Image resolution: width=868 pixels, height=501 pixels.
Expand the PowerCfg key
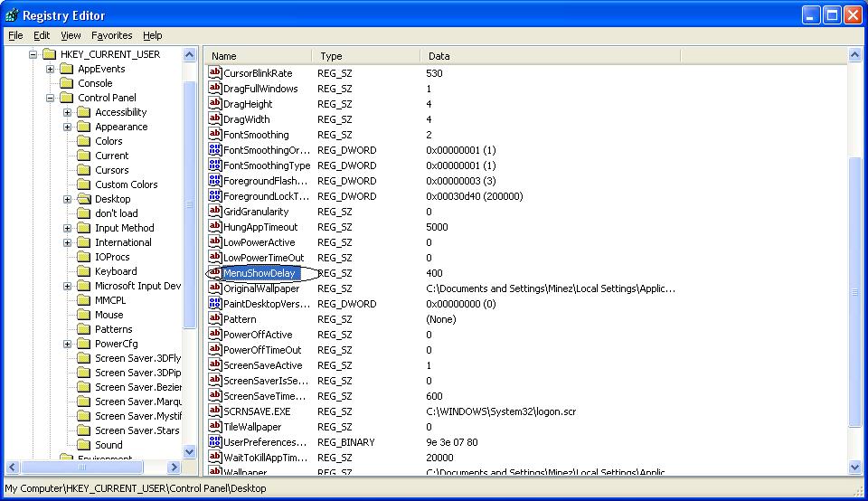pos(67,344)
